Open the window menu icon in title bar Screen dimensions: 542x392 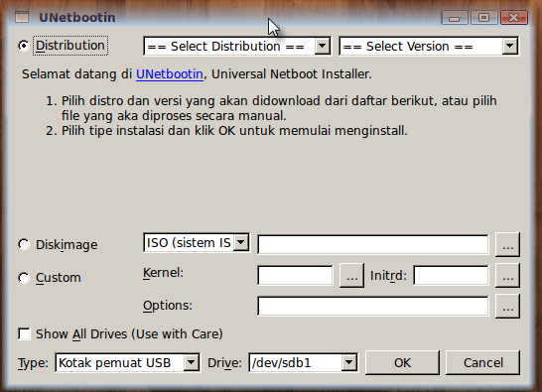point(22,17)
